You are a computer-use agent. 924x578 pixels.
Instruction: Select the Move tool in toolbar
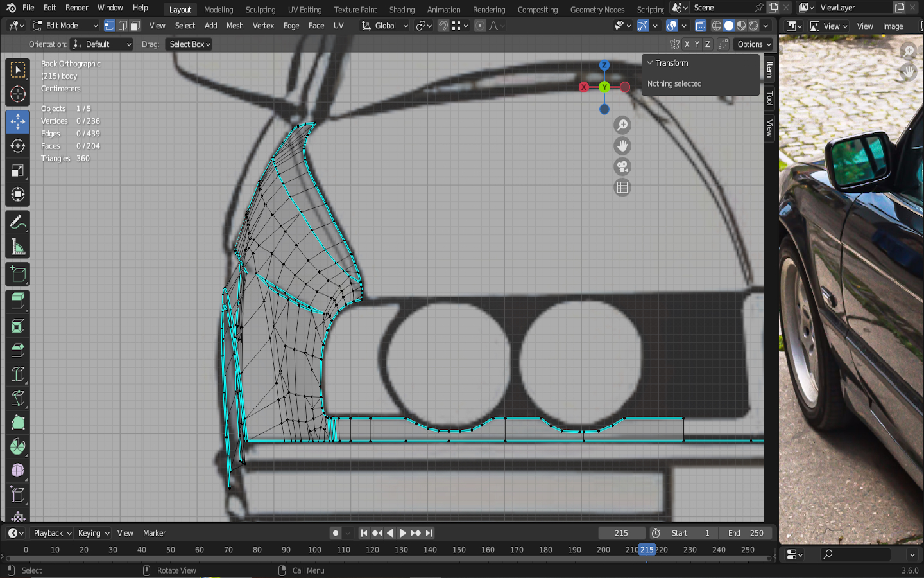click(x=17, y=121)
